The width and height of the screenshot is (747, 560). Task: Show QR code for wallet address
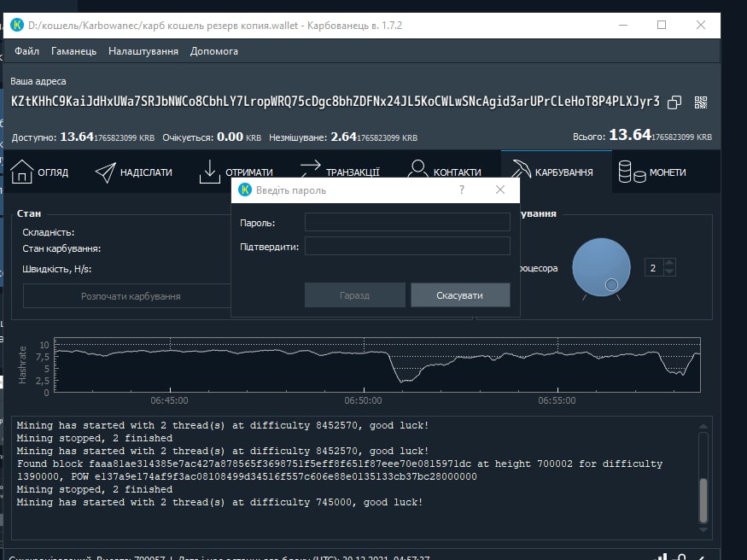click(x=701, y=102)
